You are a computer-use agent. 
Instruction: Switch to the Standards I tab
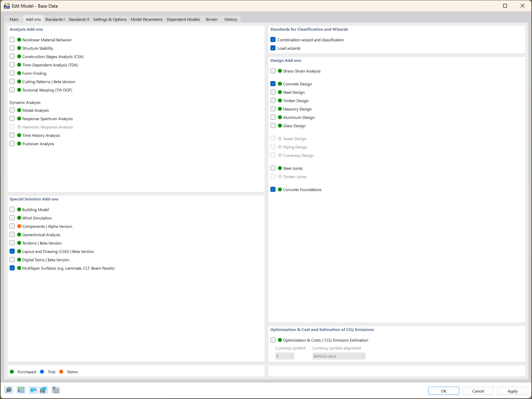[x=54, y=19]
